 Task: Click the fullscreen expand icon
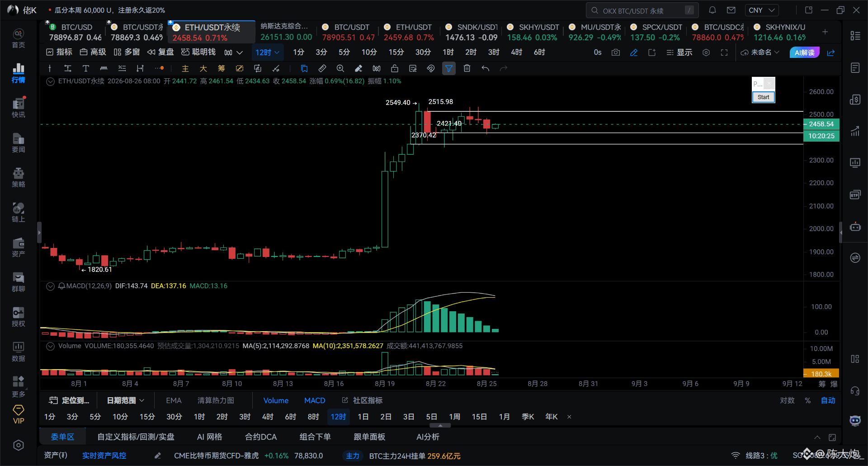pyautogui.click(x=724, y=52)
